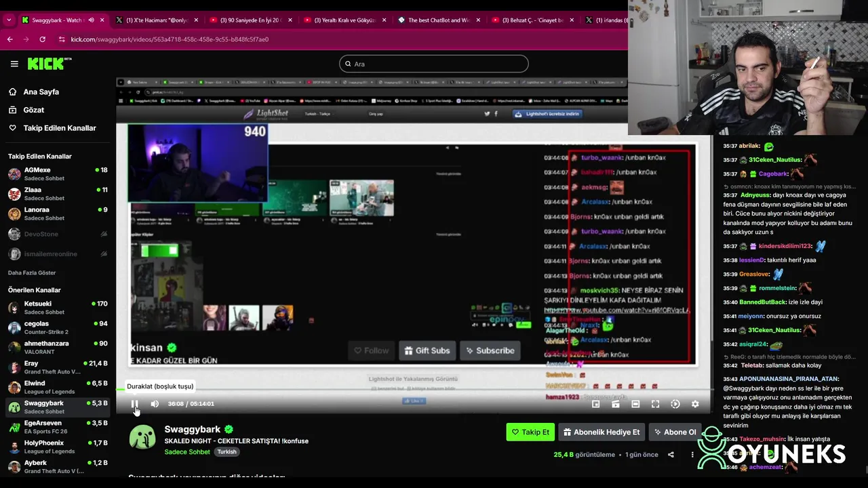Open picture-in-picture mini player
This screenshot has width=868, height=488.
coord(595,404)
